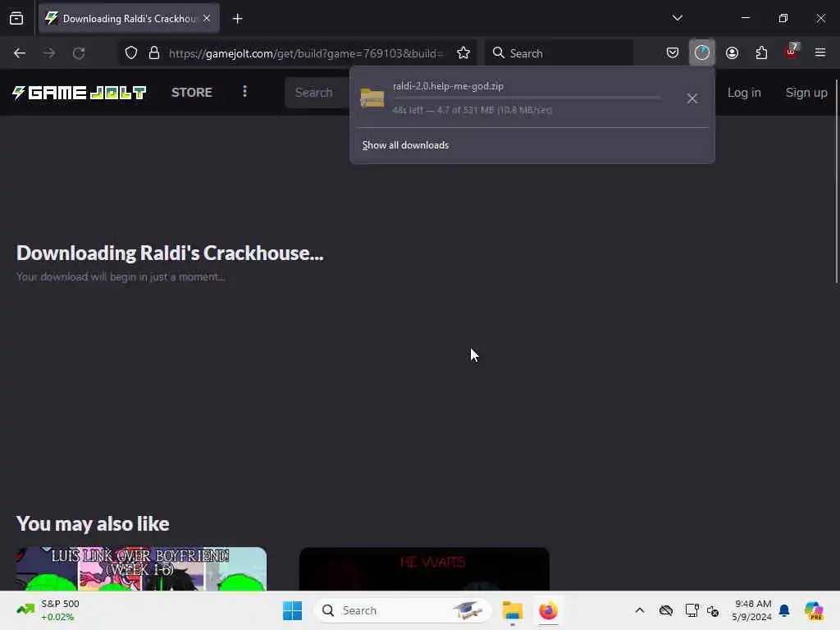Show hidden system tray icons

point(640,610)
